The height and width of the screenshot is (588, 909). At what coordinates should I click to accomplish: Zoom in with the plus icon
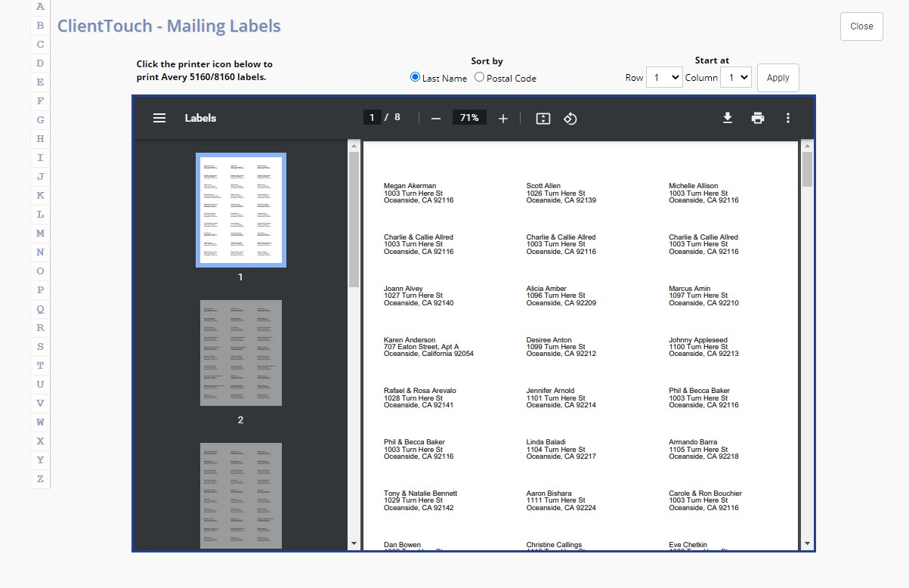click(x=503, y=118)
